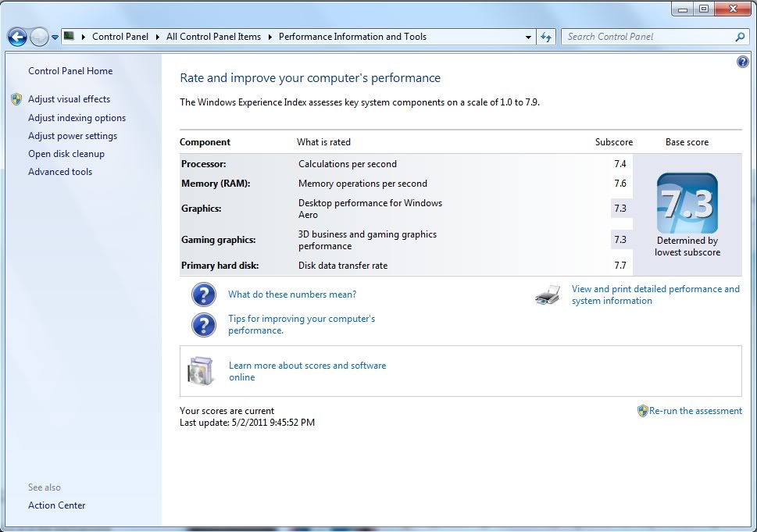Click the Base score column header
This screenshot has width=757, height=532.
687,142
